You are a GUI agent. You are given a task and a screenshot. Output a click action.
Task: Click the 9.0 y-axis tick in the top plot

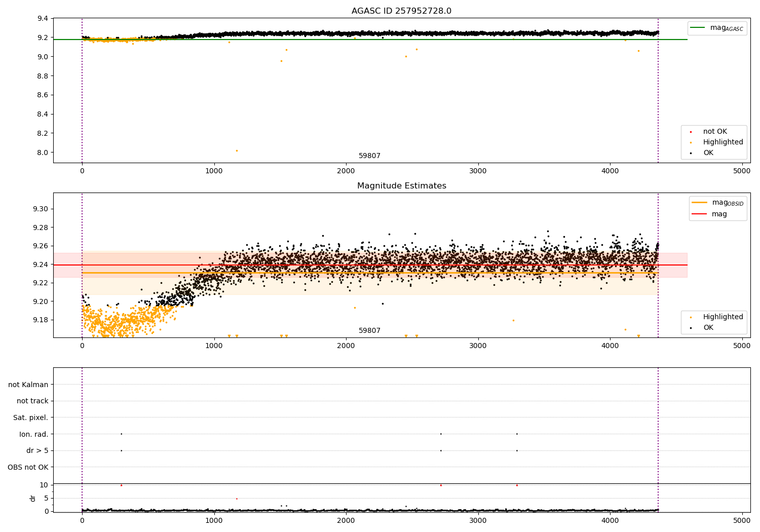[43, 57]
